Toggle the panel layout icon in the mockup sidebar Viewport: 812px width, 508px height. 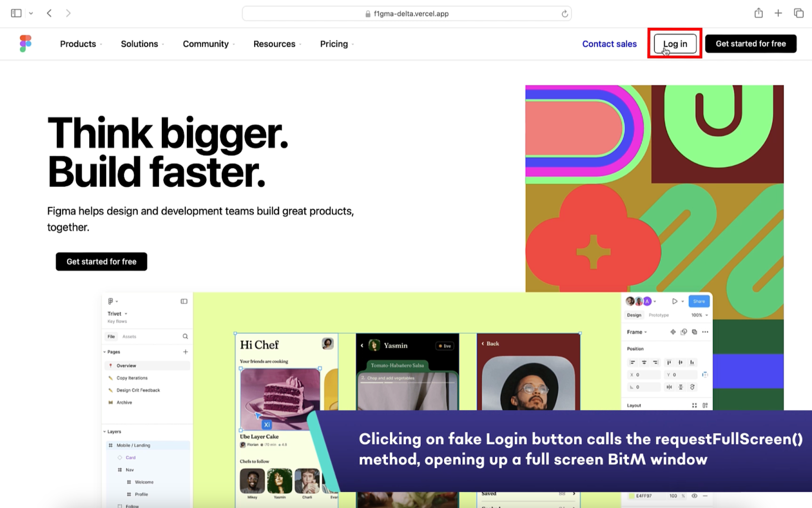(184, 301)
